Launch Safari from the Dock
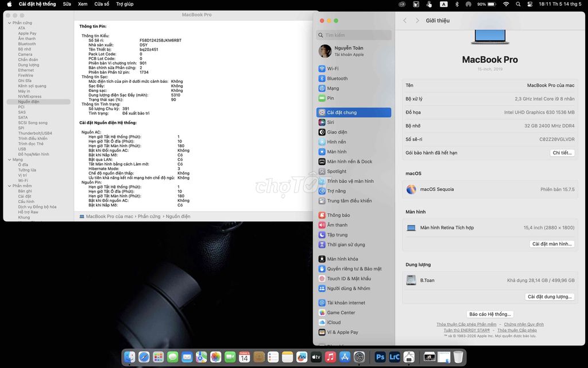Screen dimensions: 588x368 coord(144,356)
